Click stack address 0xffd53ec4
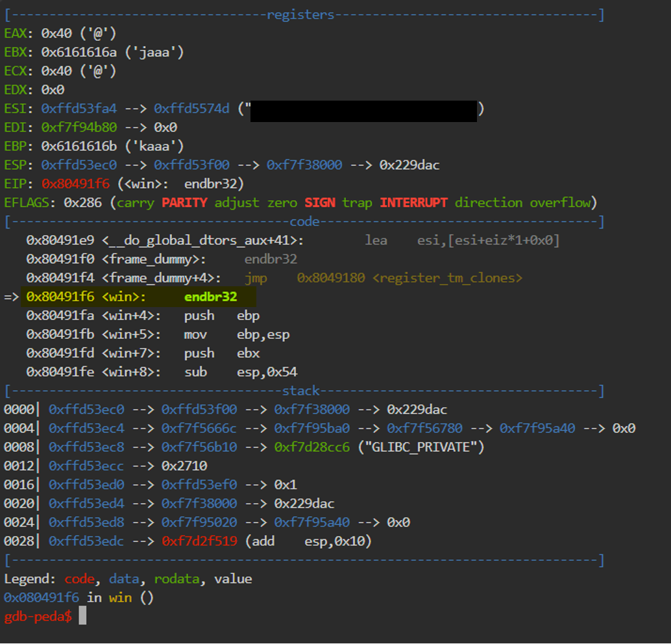 [86, 428]
